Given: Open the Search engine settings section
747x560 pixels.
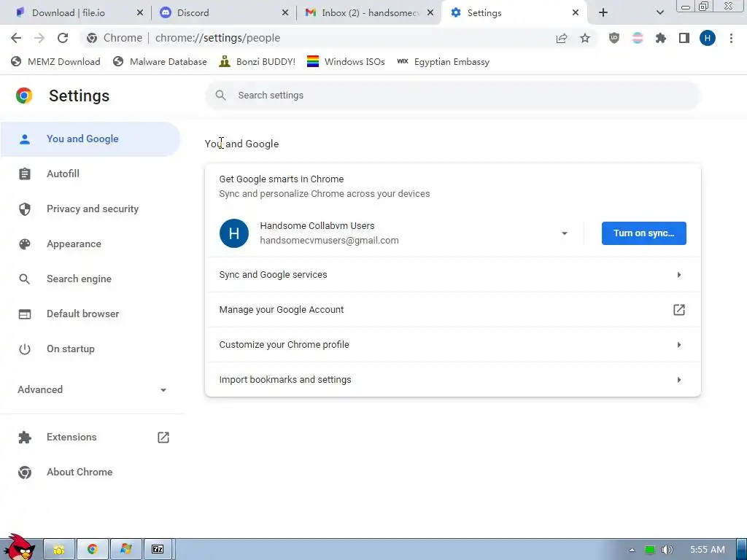Looking at the screenshot, I should (x=90, y=279).
